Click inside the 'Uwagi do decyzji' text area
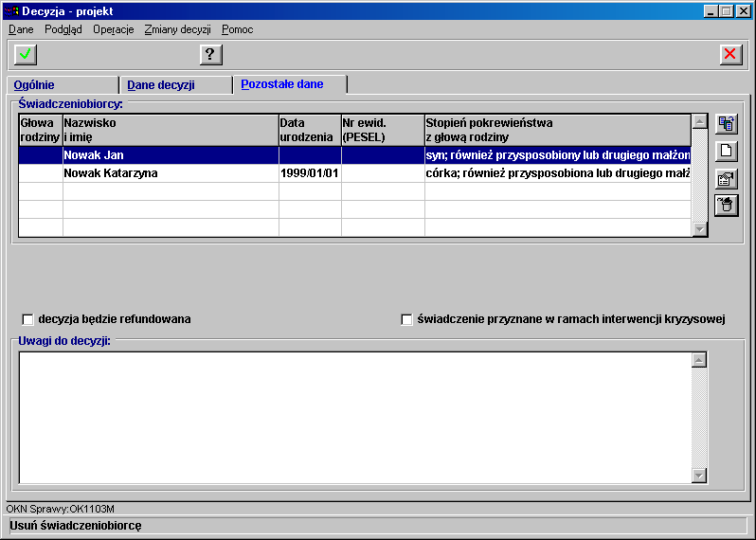756x540 pixels. pyautogui.click(x=355, y=418)
